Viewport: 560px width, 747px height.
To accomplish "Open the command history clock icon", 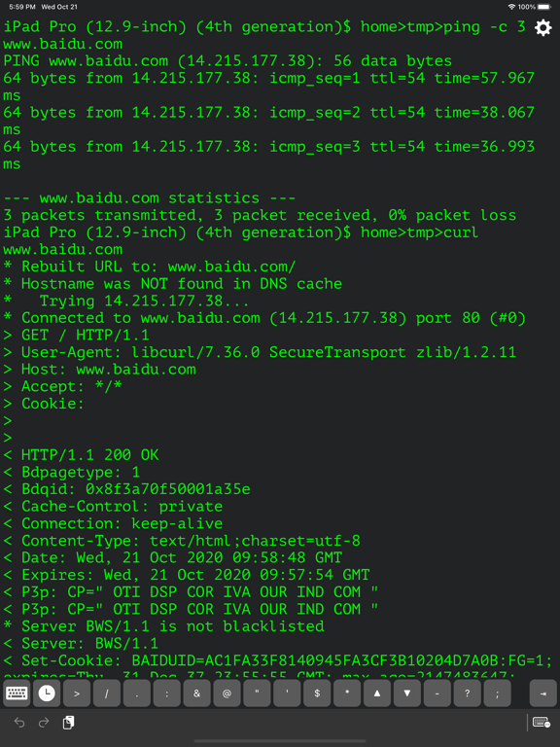I will [47, 694].
